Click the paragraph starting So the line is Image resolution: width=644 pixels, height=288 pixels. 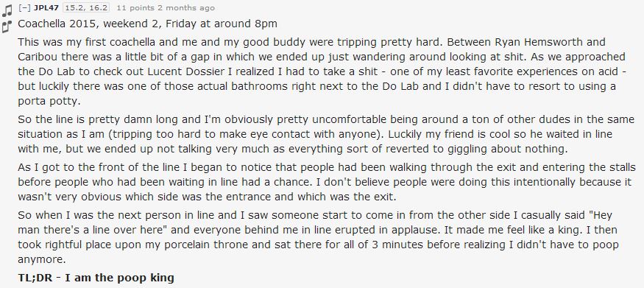[x=327, y=134]
